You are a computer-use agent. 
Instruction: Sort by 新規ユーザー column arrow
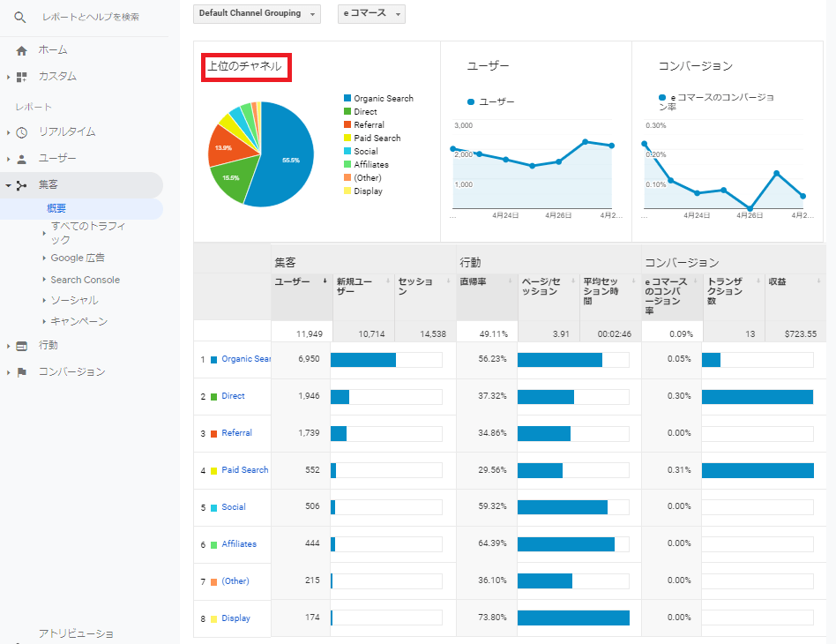click(x=388, y=281)
